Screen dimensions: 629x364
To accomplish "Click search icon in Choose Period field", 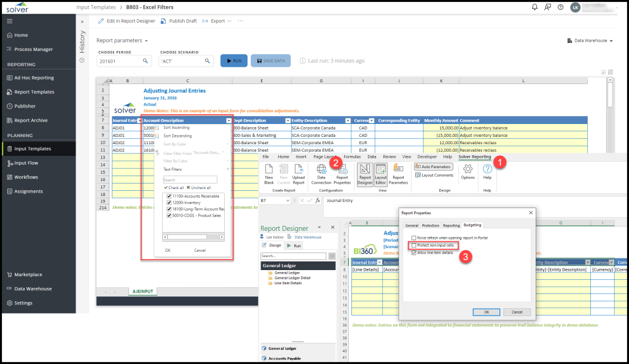I will pyautogui.click(x=145, y=61).
